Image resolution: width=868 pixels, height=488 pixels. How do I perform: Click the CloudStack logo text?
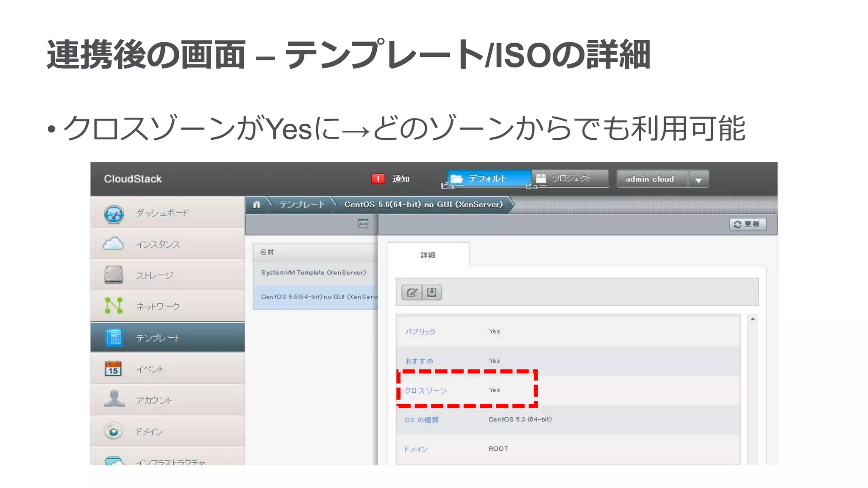[133, 179]
